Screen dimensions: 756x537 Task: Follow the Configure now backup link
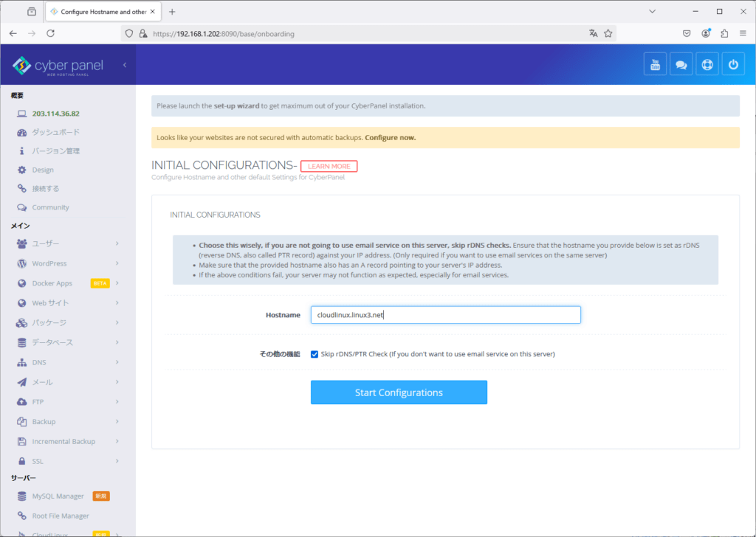tap(390, 137)
